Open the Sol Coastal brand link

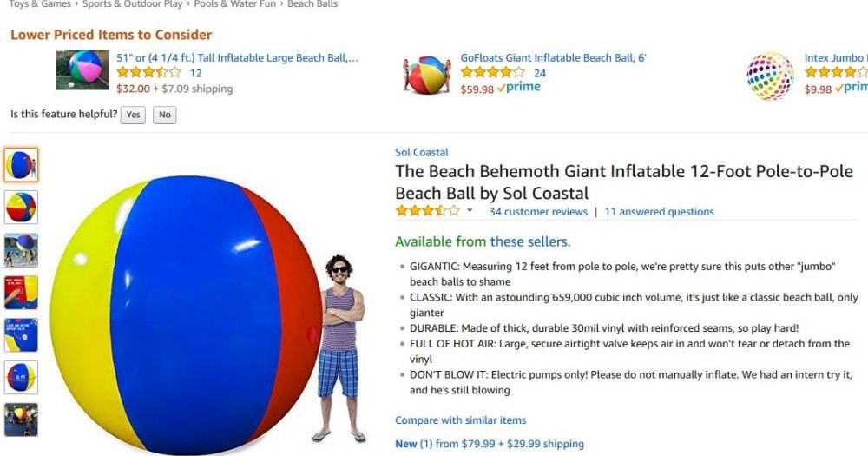(422, 152)
